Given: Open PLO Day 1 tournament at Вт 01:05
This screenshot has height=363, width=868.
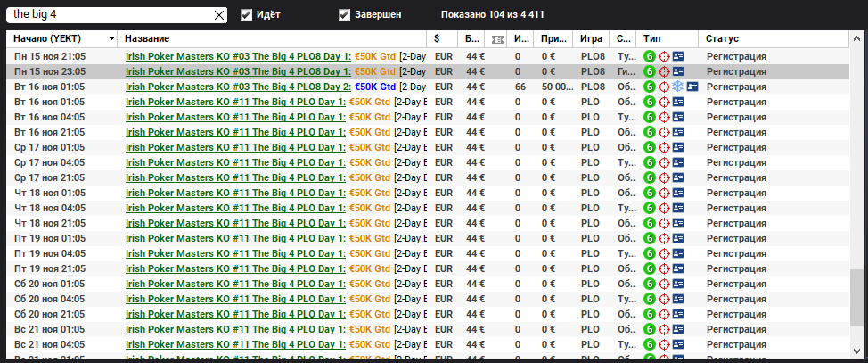Looking at the screenshot, I should click(235, 102).
